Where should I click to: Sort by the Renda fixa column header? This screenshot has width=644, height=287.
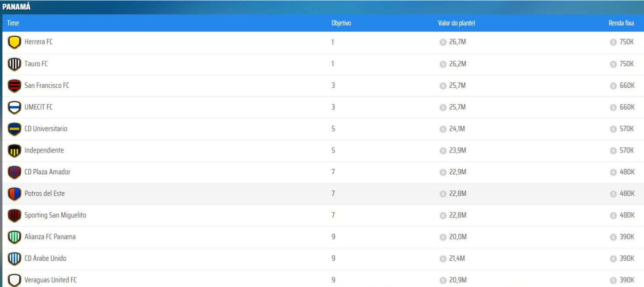point(621,23)
